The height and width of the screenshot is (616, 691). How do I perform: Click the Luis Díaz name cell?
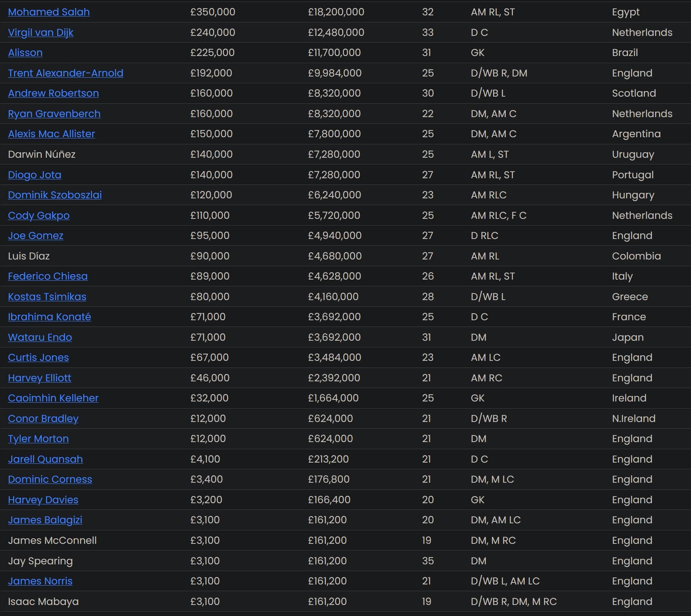pyautogui.click(x=29, y=256)
